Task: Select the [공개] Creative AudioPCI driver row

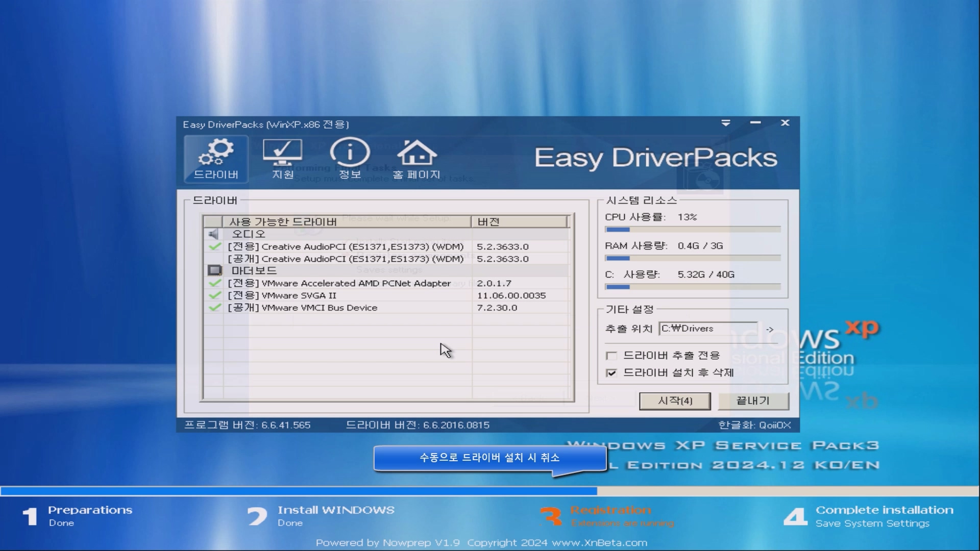Action: pos(345,259)
